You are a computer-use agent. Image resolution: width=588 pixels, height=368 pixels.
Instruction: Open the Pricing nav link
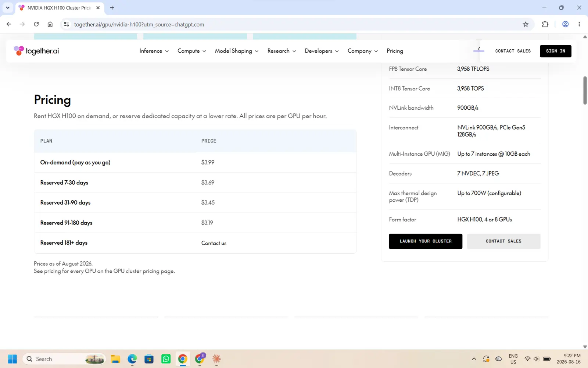(x=395, y=51)
